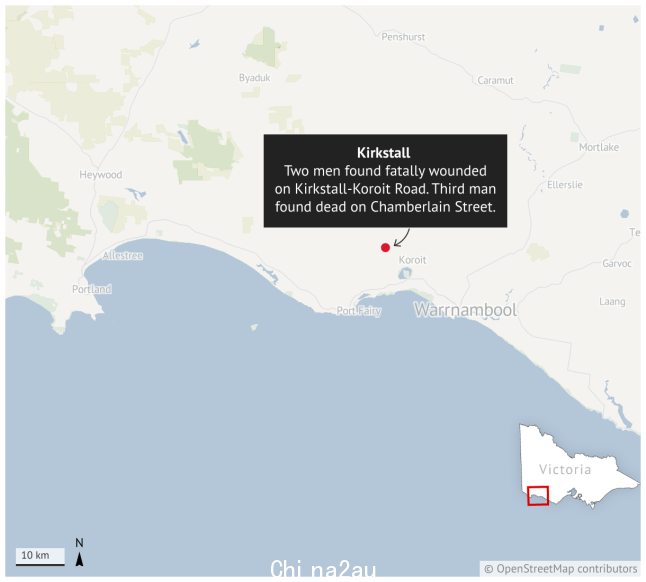Click the Chamberlain Street text in callout
The height and width of the screenshot is (582, 646).
(431, 207)
